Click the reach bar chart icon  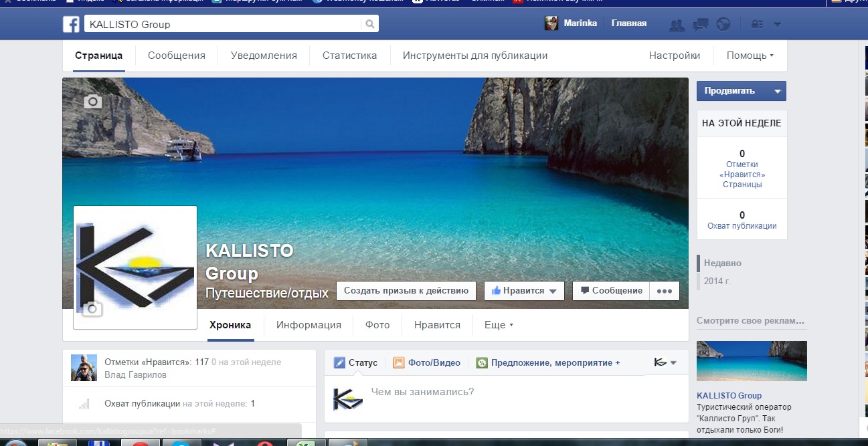84,404
